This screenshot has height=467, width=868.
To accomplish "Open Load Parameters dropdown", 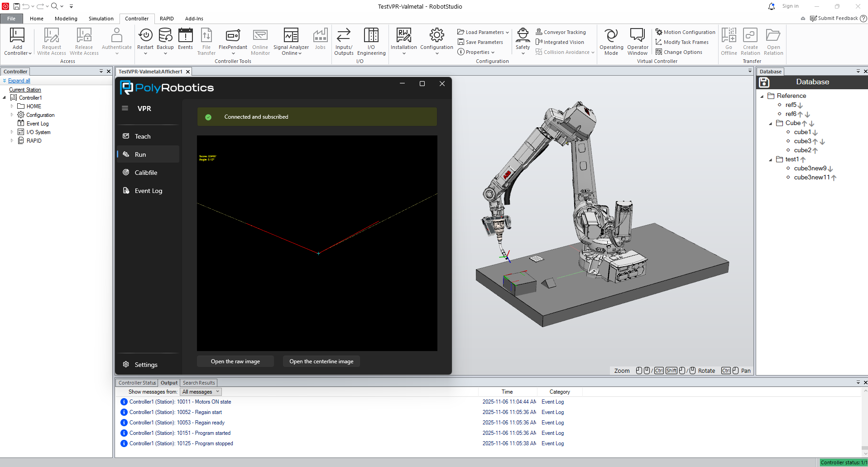I will [483, 32].
